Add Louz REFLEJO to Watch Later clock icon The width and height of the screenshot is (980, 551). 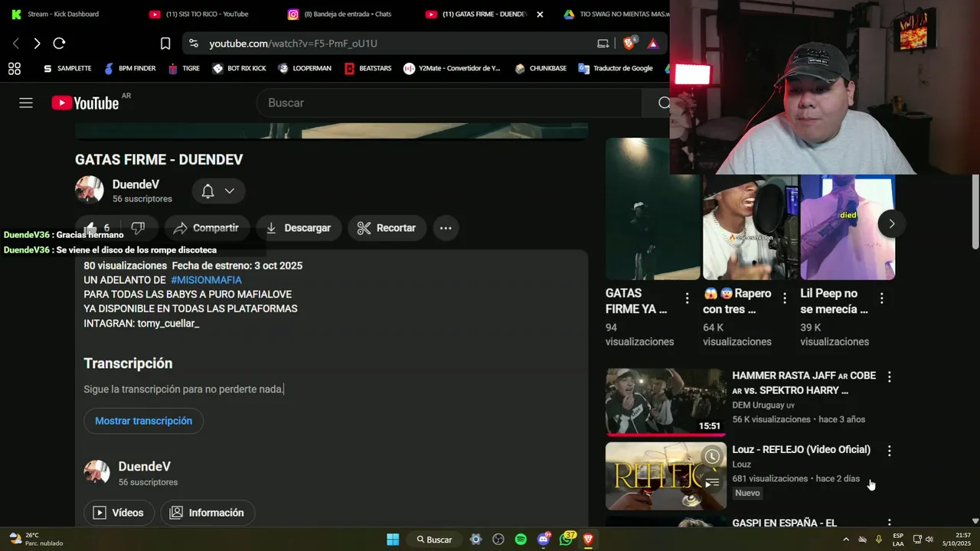(x=712, y=457)
